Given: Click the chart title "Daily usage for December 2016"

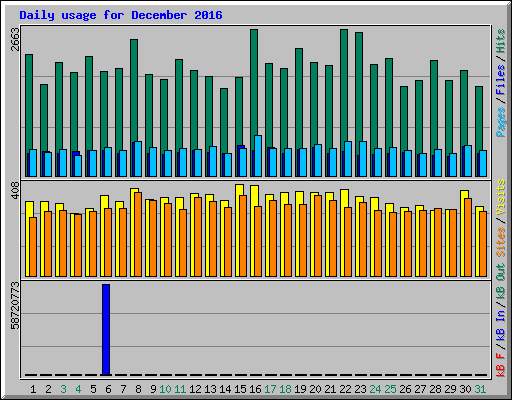Looking at the screenshot, I should 121,15.
